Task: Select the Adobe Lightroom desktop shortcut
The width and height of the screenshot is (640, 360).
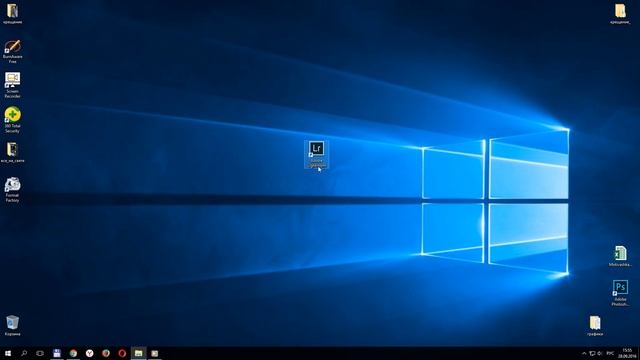Action: pyautogui.click(x=316, y=154)
